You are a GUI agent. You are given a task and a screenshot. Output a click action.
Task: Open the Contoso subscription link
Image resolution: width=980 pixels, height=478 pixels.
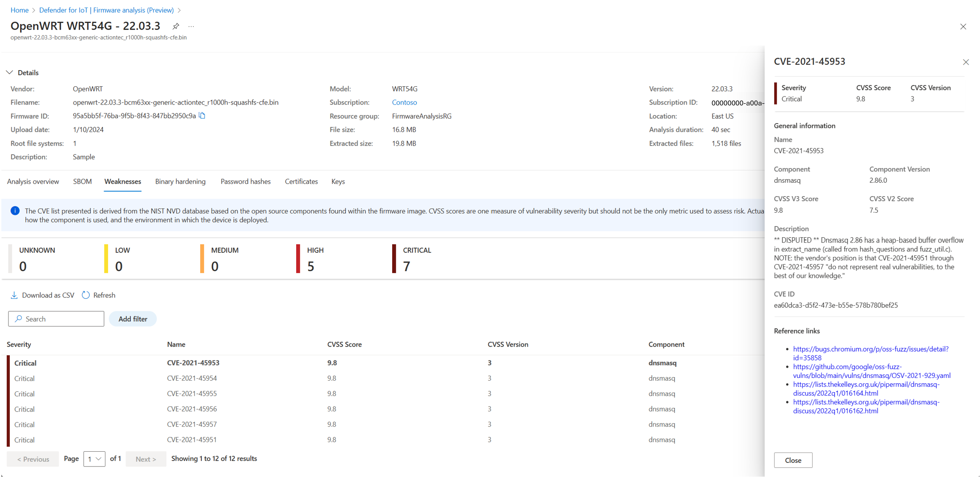[x=404, y=102]
